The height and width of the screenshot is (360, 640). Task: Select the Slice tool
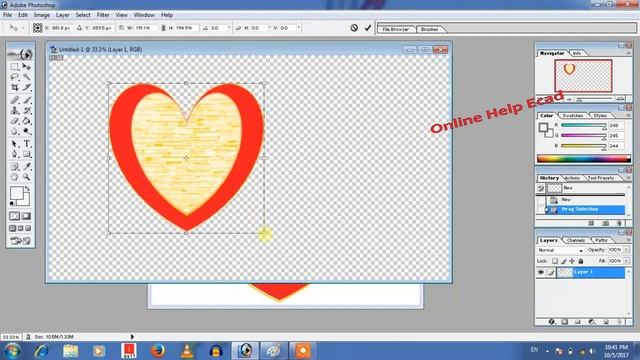[27, 87]
